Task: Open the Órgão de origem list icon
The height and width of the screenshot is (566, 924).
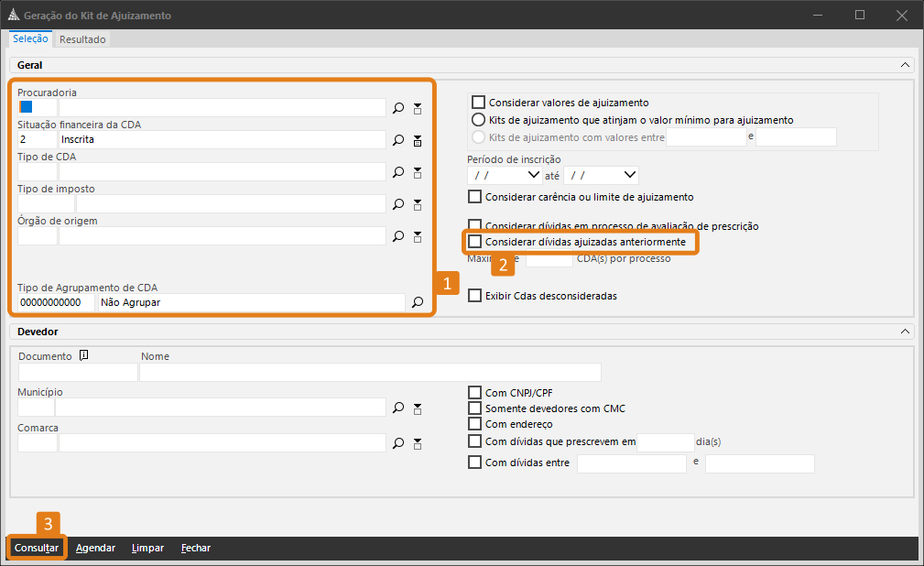Action: click(x=418, y=236)
